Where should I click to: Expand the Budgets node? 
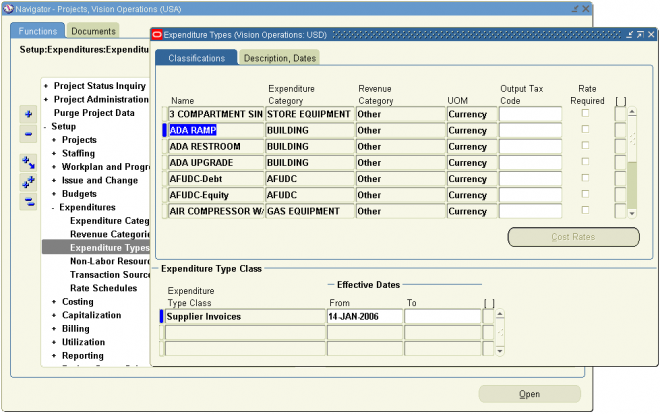click(54, 194)
